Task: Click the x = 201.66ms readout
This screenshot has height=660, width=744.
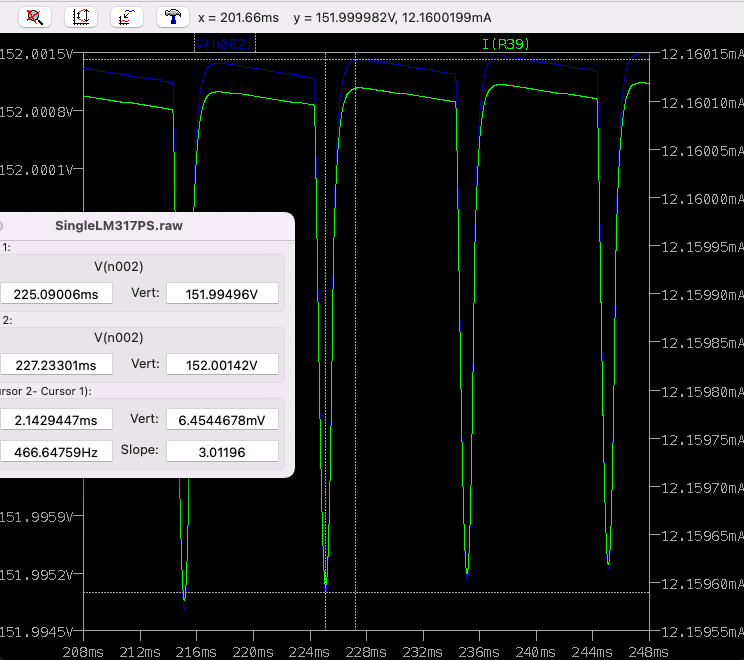Action: click(x=238, y=18)
